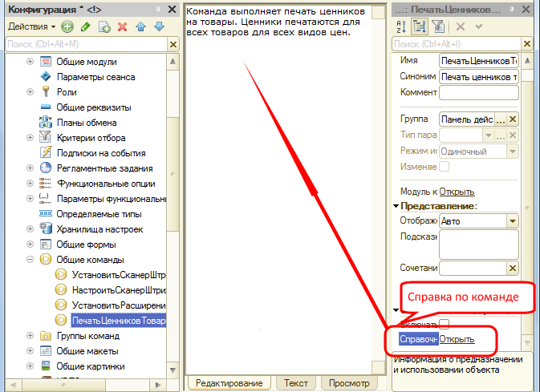Select the Роли key icon
Viewport: 540px width, 392px height.
click(x=46, y=92)
